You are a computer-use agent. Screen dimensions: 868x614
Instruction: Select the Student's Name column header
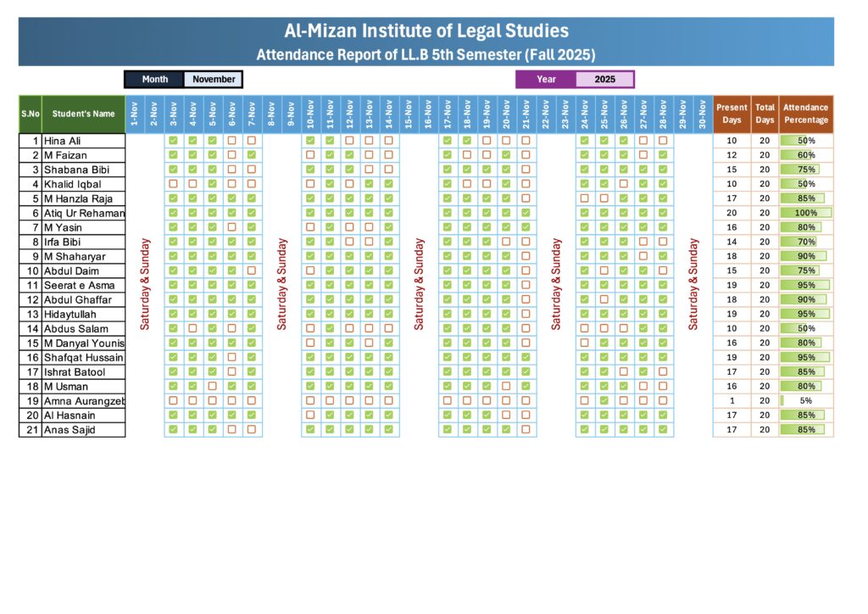coord(83,114)
